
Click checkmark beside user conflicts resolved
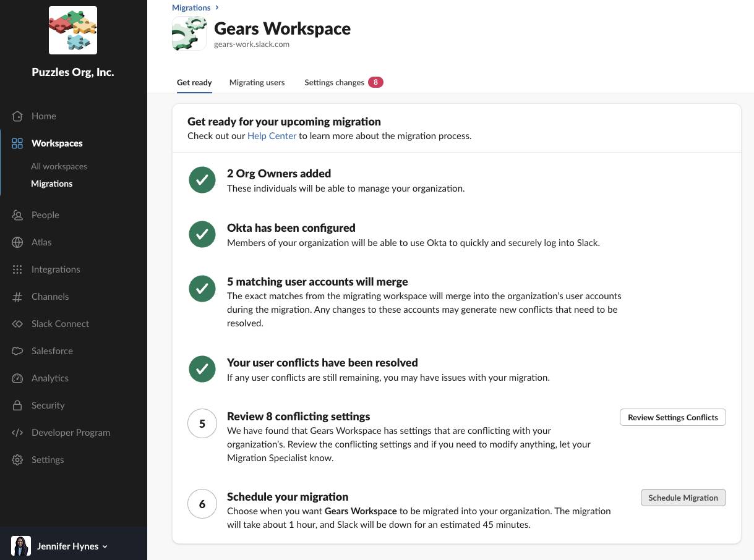click(x=202, y=369)
